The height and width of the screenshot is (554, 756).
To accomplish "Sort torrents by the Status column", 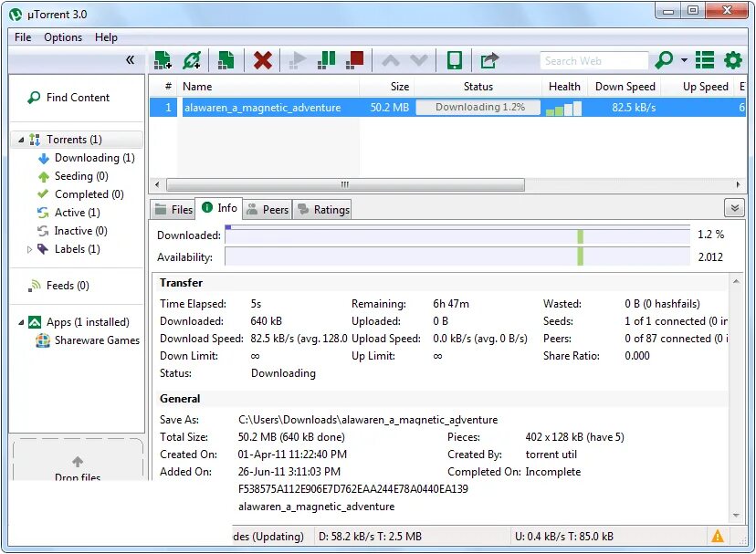I will [478, 87].
